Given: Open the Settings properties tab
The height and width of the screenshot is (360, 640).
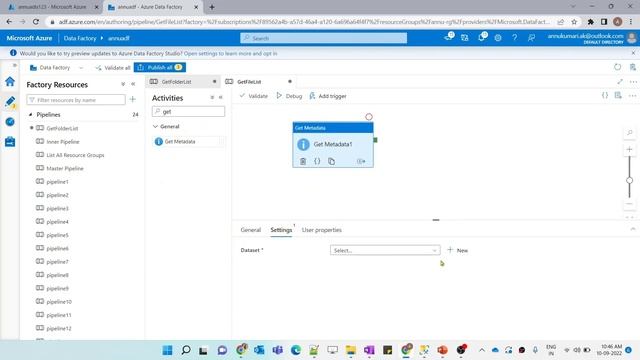Looking at the screenshot, I should click(281, 230).
